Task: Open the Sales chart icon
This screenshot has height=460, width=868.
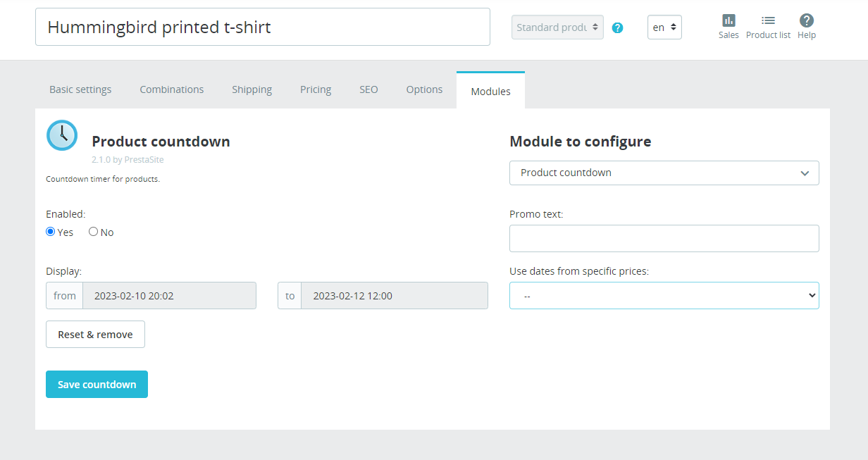Action: (728, 20)
